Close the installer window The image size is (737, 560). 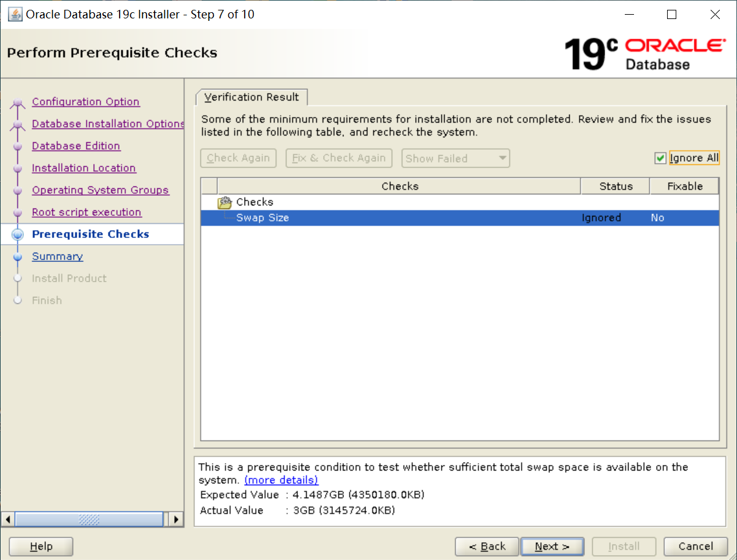pos(715,15)
